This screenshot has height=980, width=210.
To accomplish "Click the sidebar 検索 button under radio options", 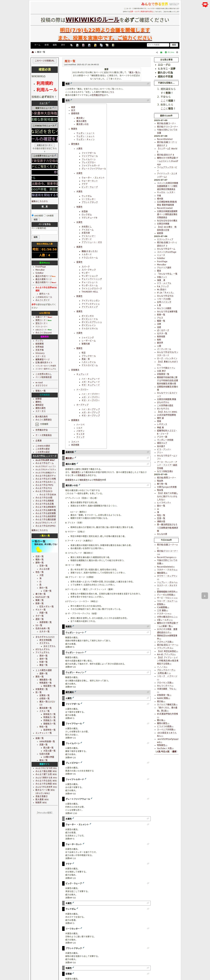I will click(x=35, y=220).
